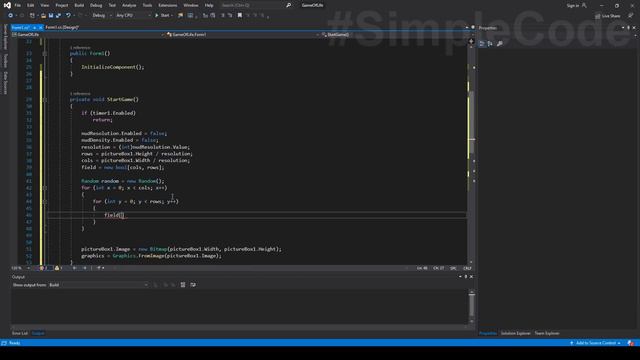
Task: Open the zoom level 120% dropdown
Action: click(x=21, y=268)
